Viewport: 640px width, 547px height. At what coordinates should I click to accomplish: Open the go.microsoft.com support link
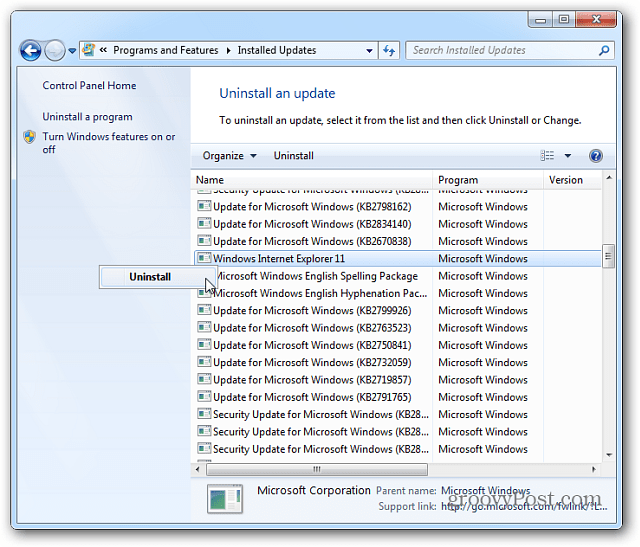[524, 507]
